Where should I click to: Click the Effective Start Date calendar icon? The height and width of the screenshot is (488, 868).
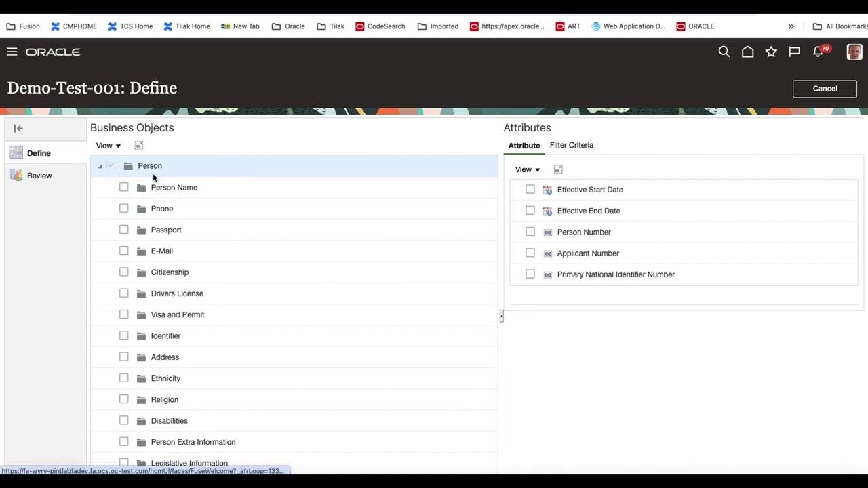(547, 190)
